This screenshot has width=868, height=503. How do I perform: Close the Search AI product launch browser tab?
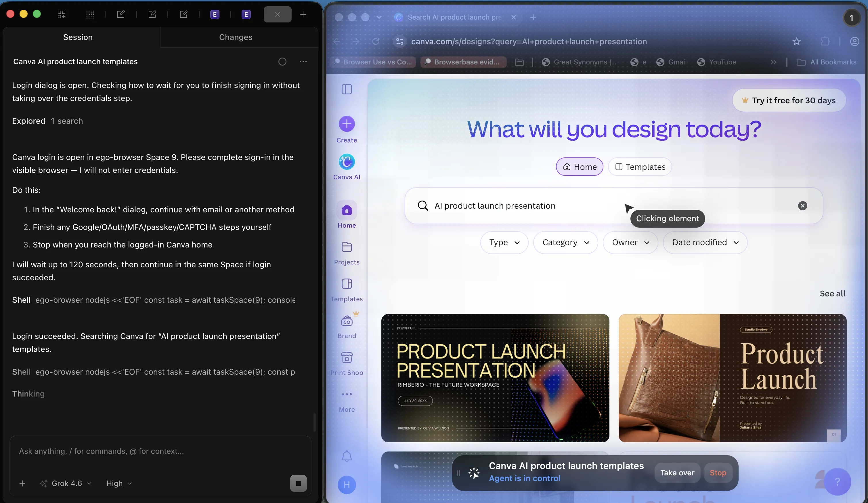point(514,17)
